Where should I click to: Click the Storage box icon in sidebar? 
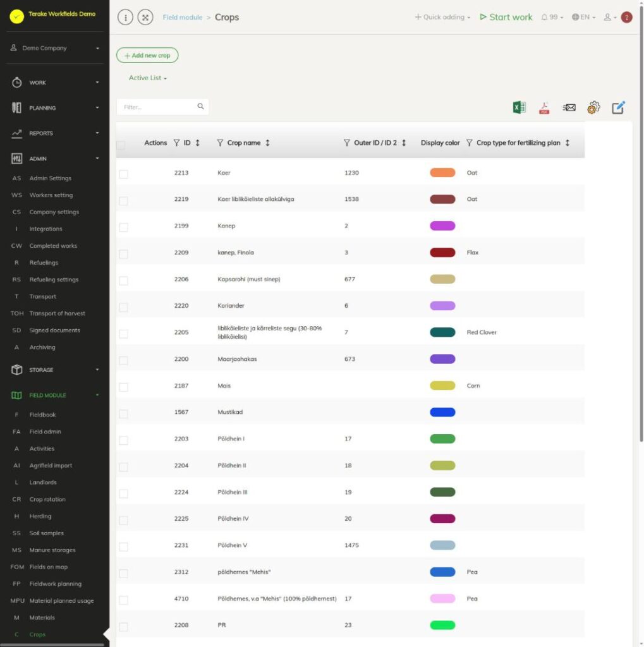click(x=16, y=370)
